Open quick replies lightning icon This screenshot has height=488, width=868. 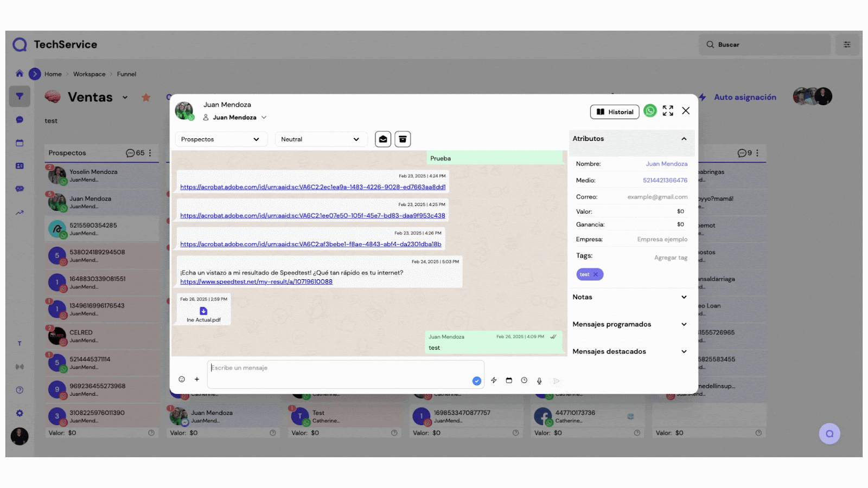click(494, 381)
